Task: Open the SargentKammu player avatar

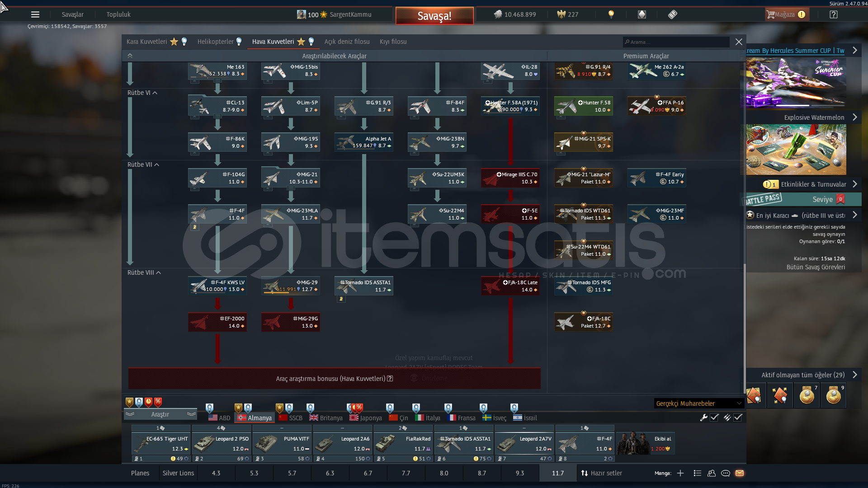Action: 301,14
